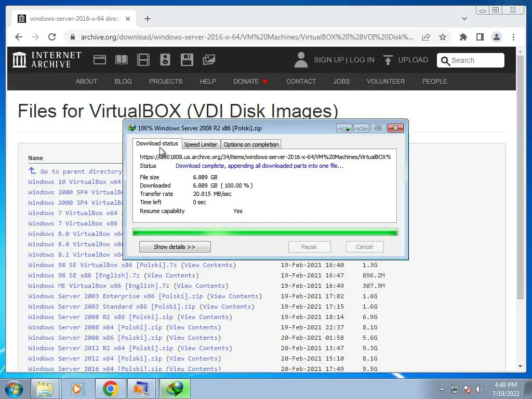
Task: Click the volume speaker tray icon
Action: pyautogui.click(x=479, y=389)
